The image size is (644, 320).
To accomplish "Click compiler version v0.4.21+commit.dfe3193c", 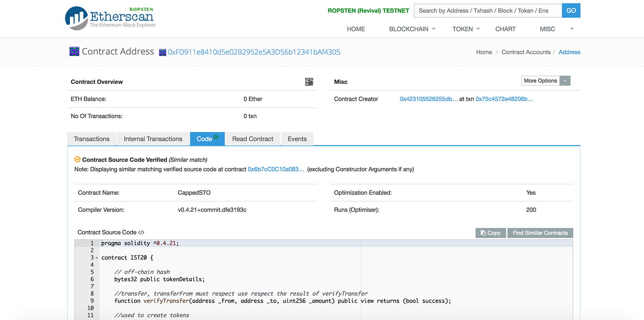I will 212,209.
